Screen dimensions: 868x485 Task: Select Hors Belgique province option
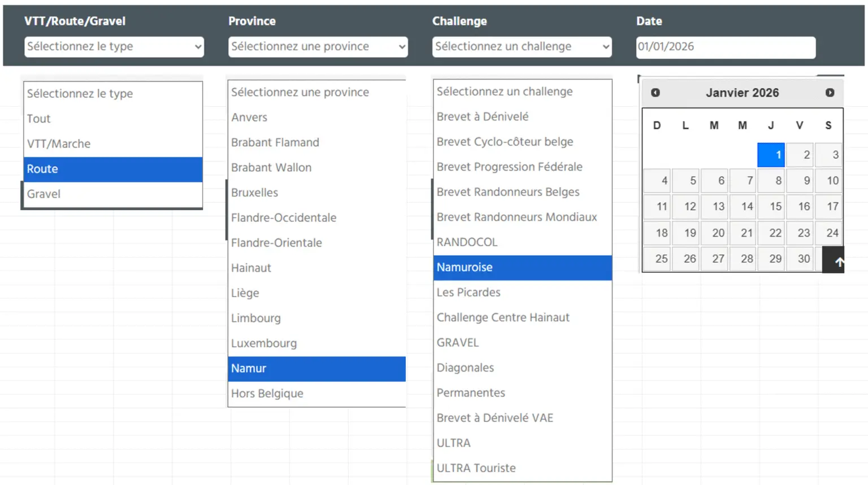316,394
